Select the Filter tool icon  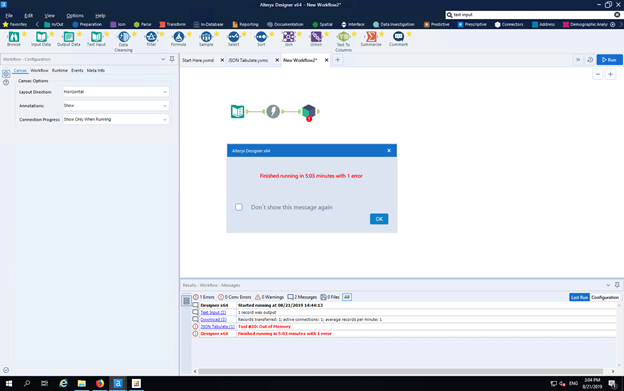coord(151,37)
